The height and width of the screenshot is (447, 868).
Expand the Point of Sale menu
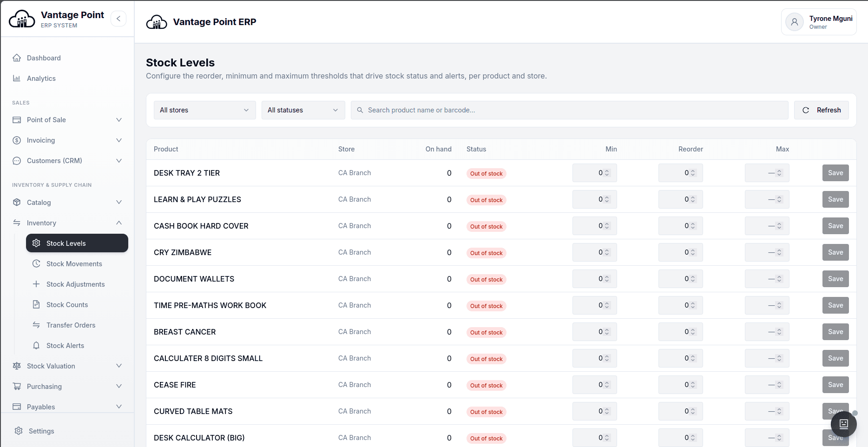coord(68,120)
